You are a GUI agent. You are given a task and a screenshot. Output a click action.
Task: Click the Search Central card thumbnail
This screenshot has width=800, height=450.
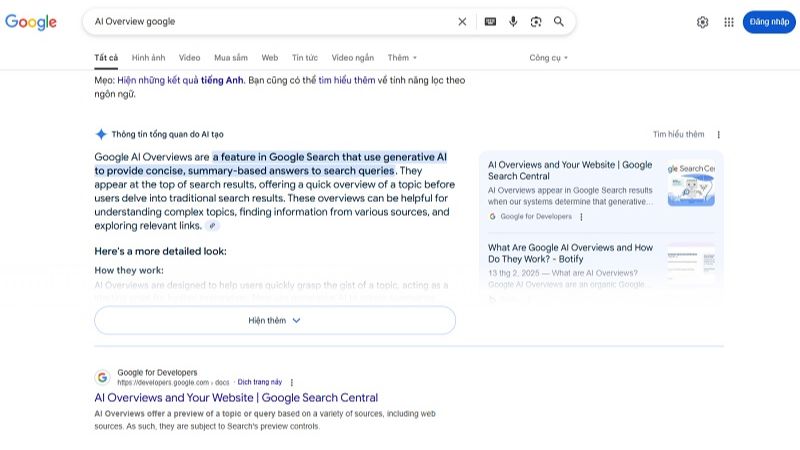coord(691,184)
